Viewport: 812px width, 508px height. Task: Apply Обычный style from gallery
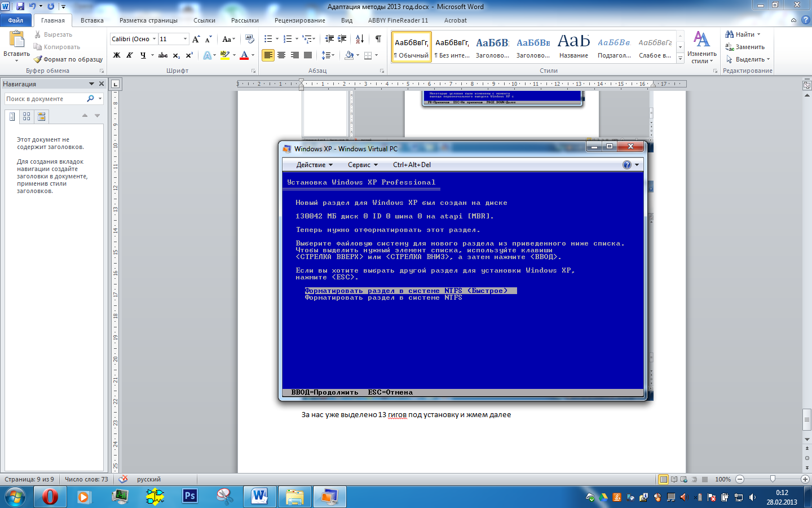click(x=411, y=47)
